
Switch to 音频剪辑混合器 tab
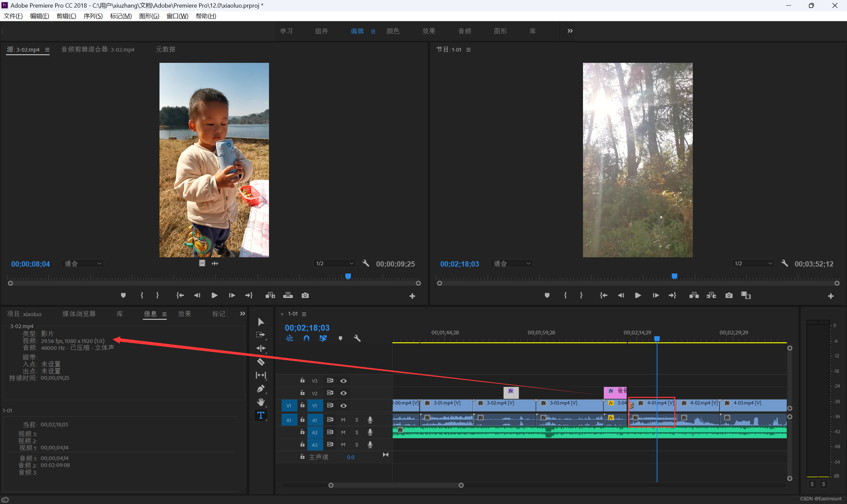[x=98, y=50]
